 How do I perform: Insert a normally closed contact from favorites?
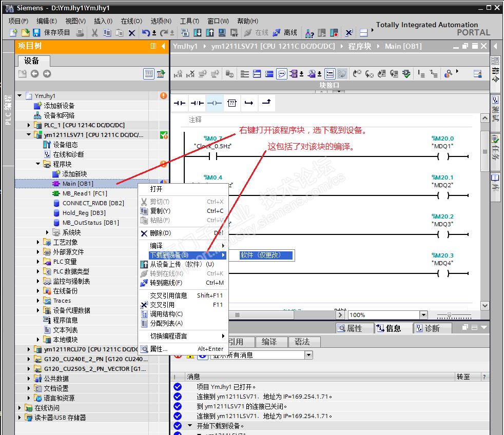click(197, 103)
